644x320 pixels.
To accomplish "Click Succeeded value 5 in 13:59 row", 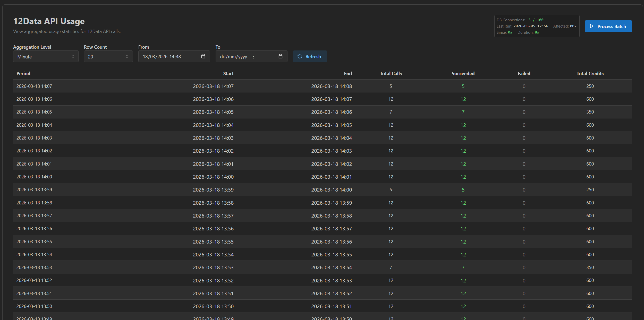I will click(x=463, y=190).
